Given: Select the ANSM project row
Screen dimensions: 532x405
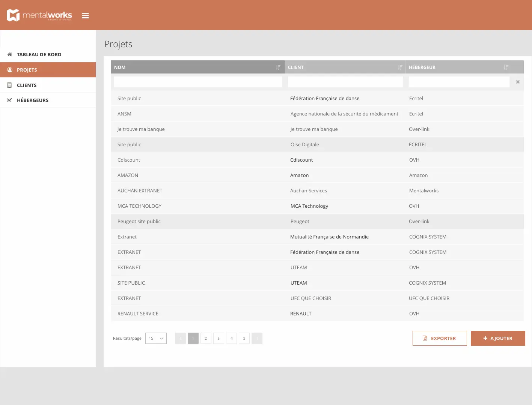Looking at the screenshot, I should coord(317,114).
